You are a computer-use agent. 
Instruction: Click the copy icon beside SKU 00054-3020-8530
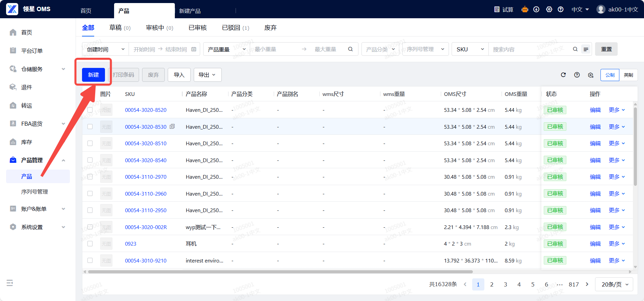[172, 127]
